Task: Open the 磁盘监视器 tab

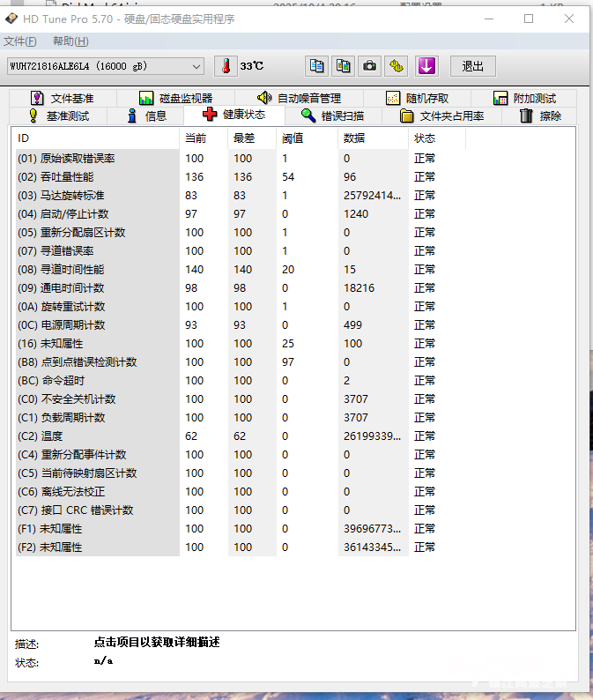Action: pyautogui.click(x=175, y=98)
